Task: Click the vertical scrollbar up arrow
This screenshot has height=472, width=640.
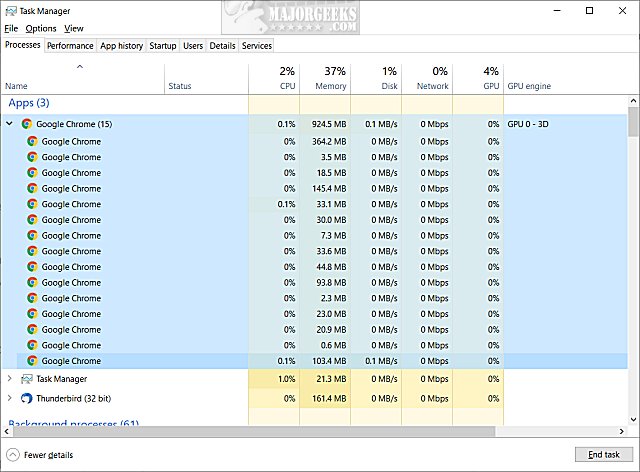Action: pyautogui.click(x=633, y=100)
